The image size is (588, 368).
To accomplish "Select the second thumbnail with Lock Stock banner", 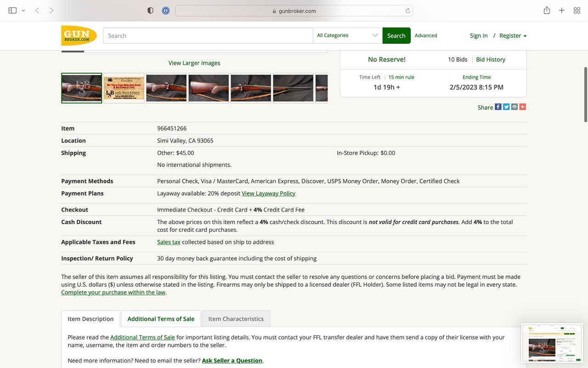I will click(x=124, y=88).
